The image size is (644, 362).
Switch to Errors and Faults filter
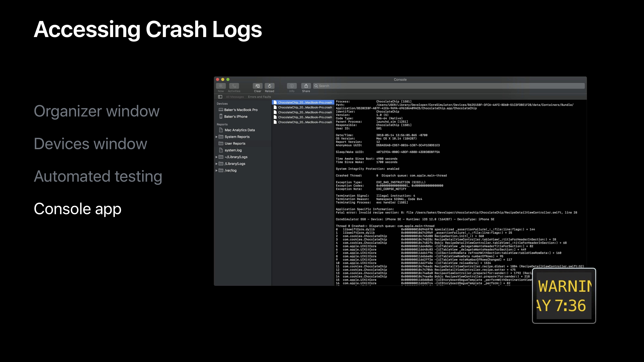pyautogui.click(x=259, y=97)
